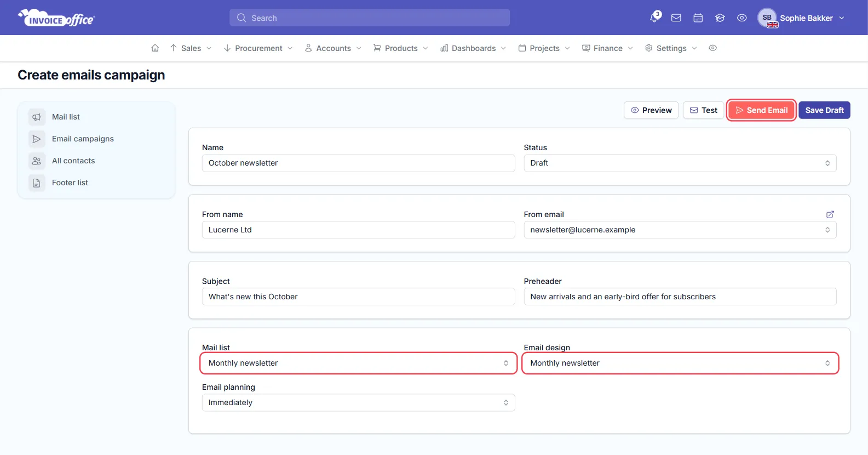Open the Products menu
Image resolution: width=868 pixels, height=455 pixels.
pyautogui.click(x=400, y=48)
